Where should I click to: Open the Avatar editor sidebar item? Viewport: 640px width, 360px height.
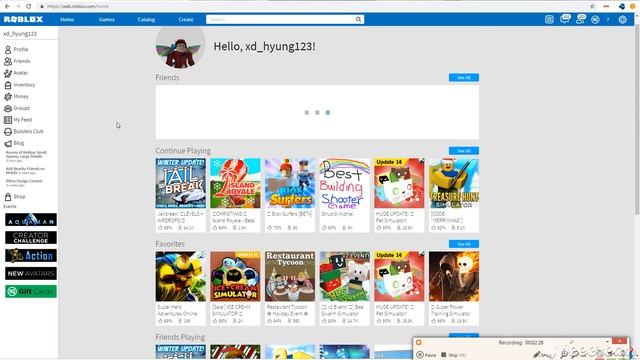click(x=16, y=73)
